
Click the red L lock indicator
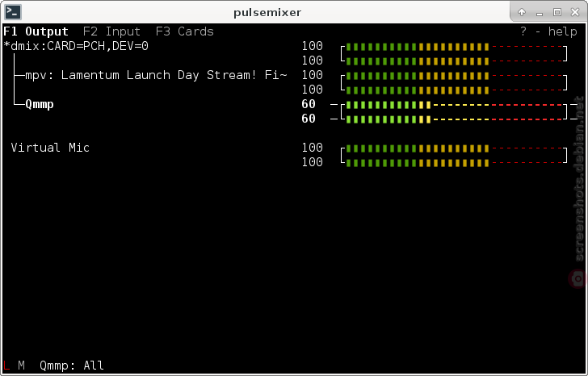pyautogui.click(x=6, y=366)
